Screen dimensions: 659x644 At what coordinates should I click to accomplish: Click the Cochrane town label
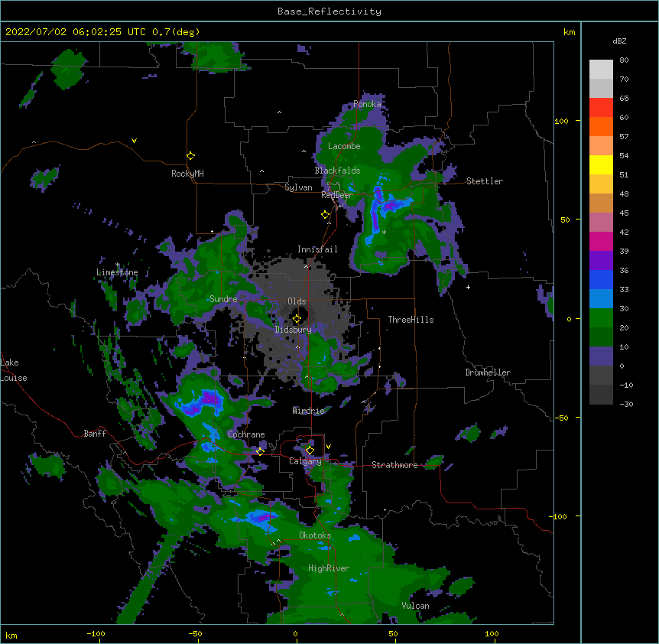246,434
